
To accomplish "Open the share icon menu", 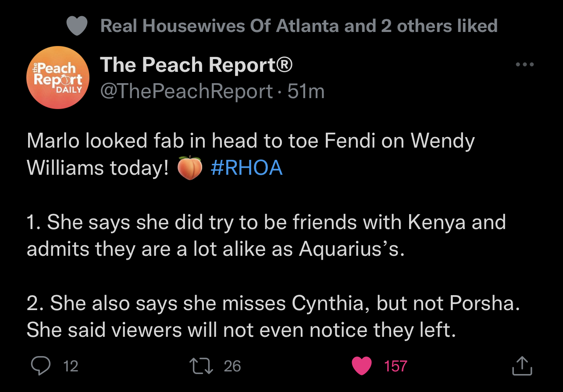I will (522, 366).
